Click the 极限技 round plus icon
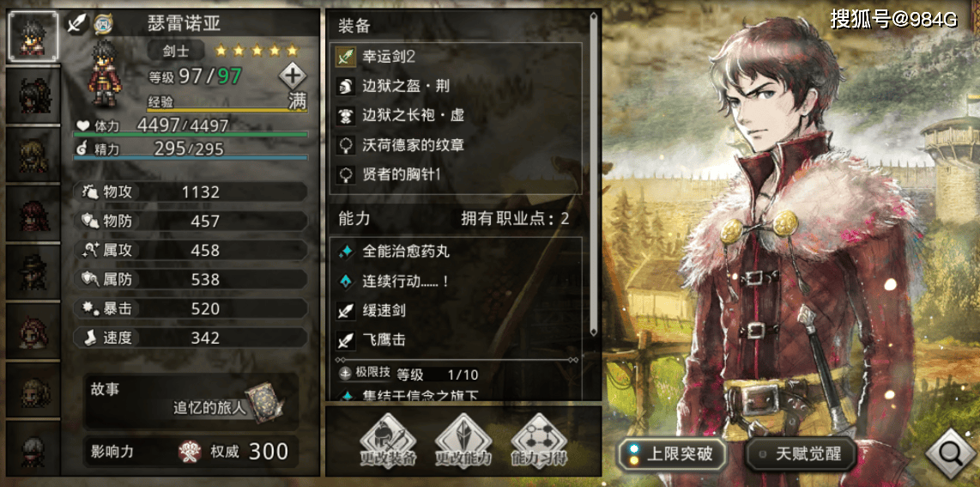Screen dimensions: 980x487 tap(346, 374)
